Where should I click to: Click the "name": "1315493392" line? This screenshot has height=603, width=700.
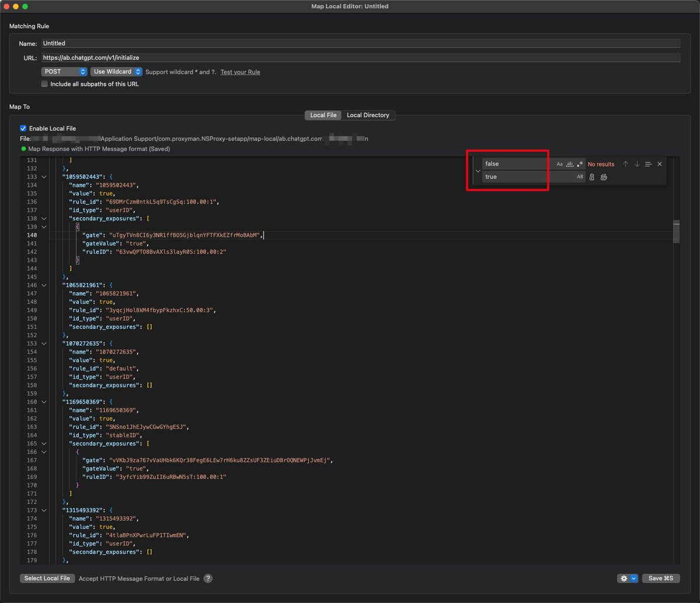[104, 518]
